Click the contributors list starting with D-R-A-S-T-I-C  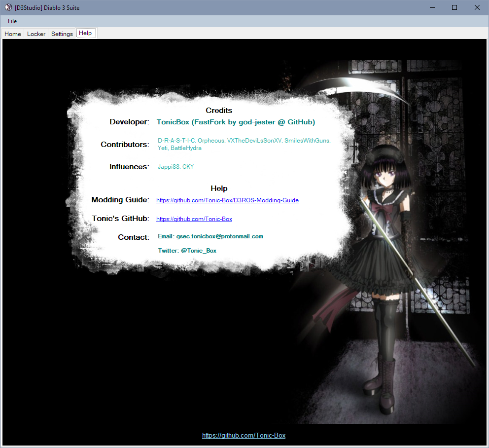pos(244,144)
